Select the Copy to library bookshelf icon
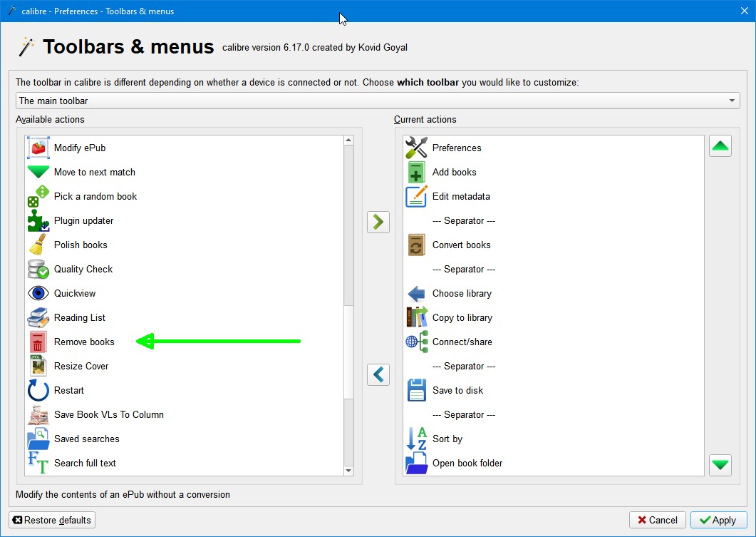Viewport: 756px width, 537px height. click(x=416, y=317)
